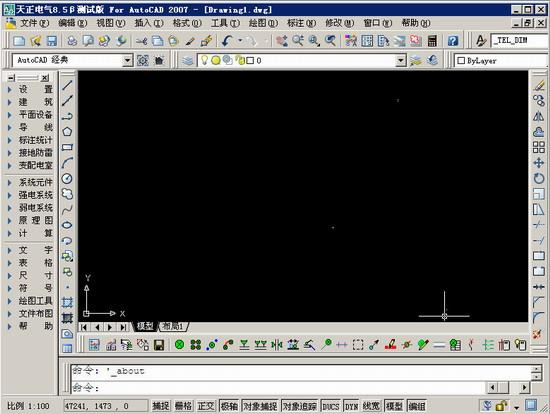The image size is (550, 414).
Task: Select the Move tool in modify toolbar
Action: coord(539,163)
